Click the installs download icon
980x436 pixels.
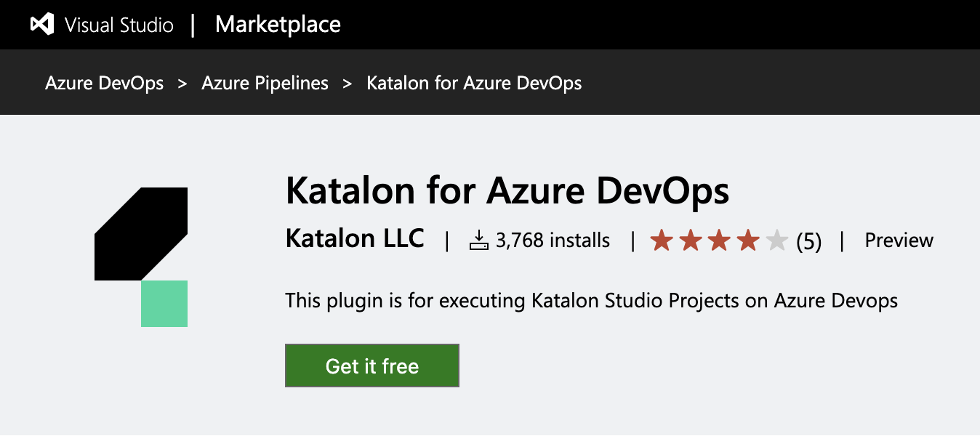478,241
